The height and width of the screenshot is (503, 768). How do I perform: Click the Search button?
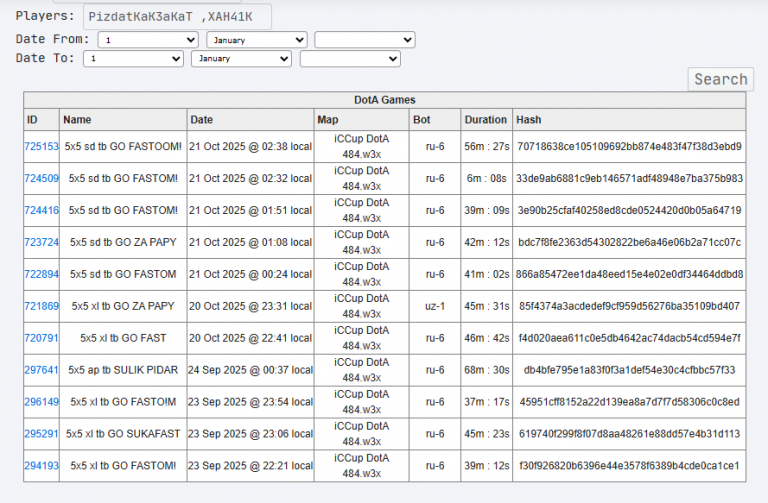720,79
